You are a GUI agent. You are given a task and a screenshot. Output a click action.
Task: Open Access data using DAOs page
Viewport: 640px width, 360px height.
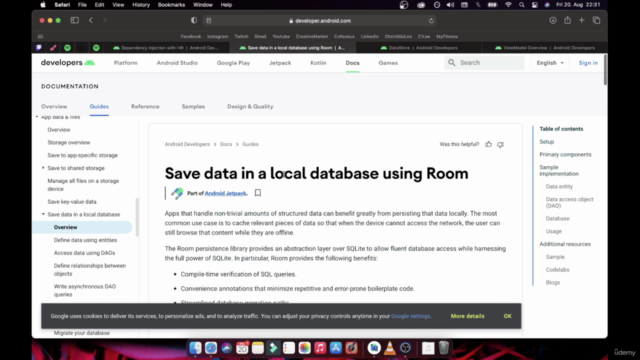click(84, 253)
